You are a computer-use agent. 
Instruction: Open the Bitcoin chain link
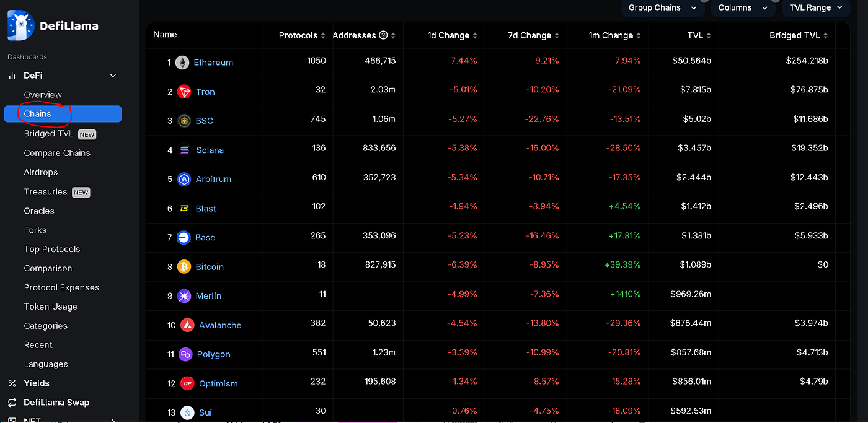tap(210, 267)
